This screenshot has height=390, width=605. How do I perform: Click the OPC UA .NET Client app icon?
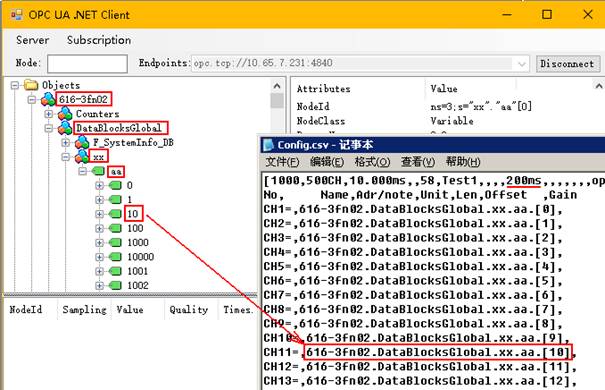tap(16, 15)
